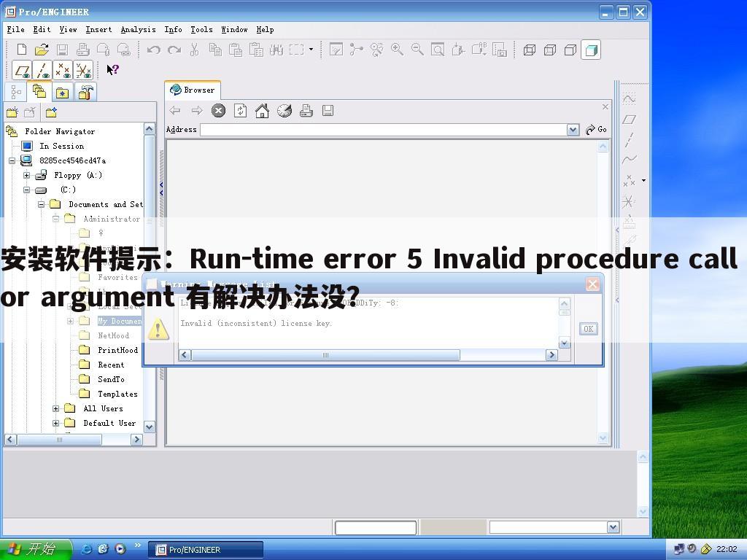Expand the Floppy (A:) drive node
Screen dimensions: 747x560
[x=27, y=175]
